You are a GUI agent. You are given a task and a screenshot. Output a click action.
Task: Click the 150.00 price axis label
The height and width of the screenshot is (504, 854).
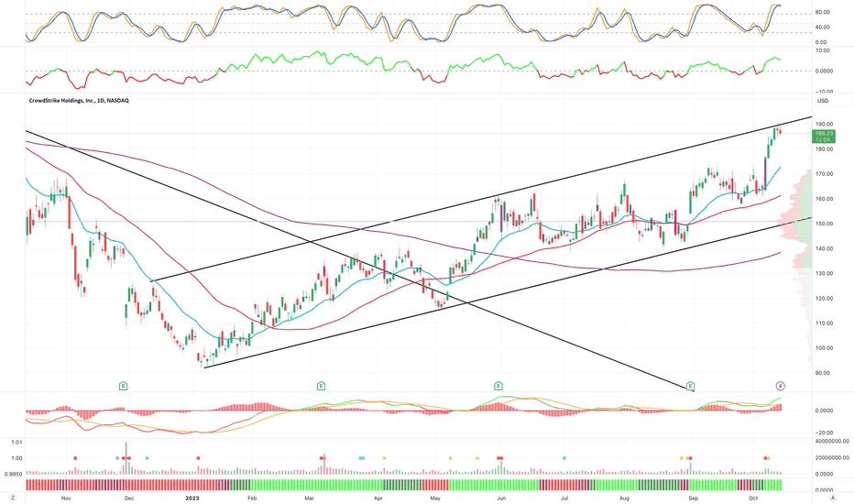point(824,224)
